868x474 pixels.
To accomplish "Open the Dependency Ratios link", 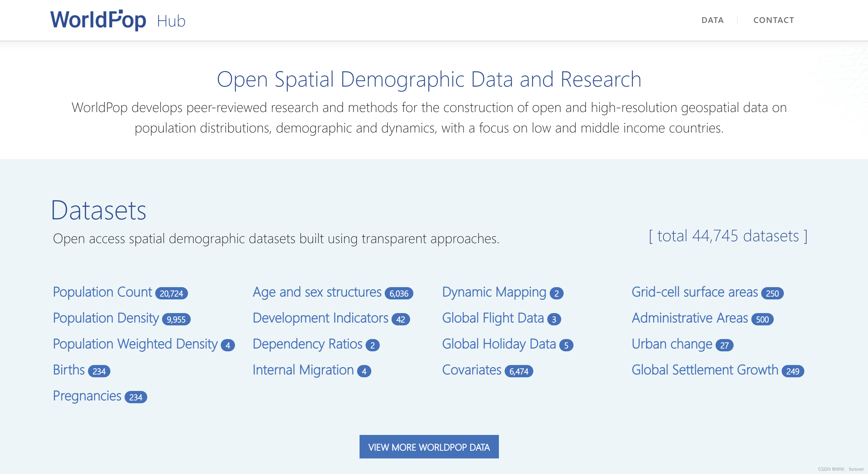I will [307, 344].
